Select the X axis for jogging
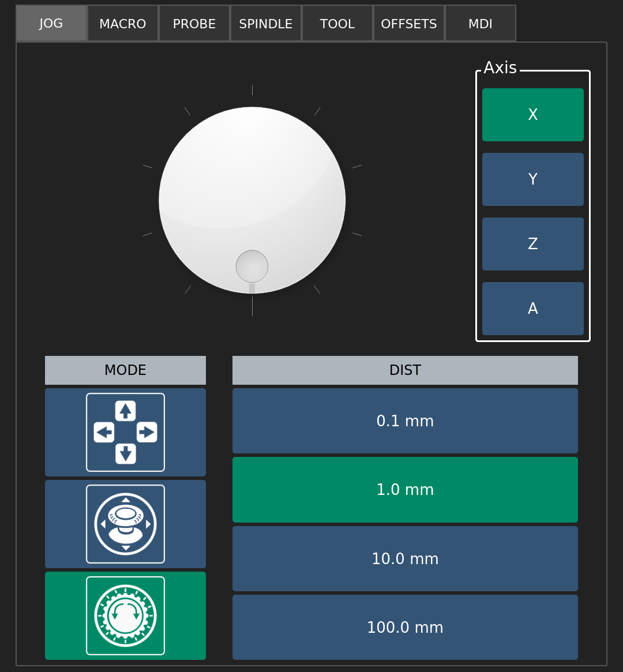 click(x=532, y=115)
